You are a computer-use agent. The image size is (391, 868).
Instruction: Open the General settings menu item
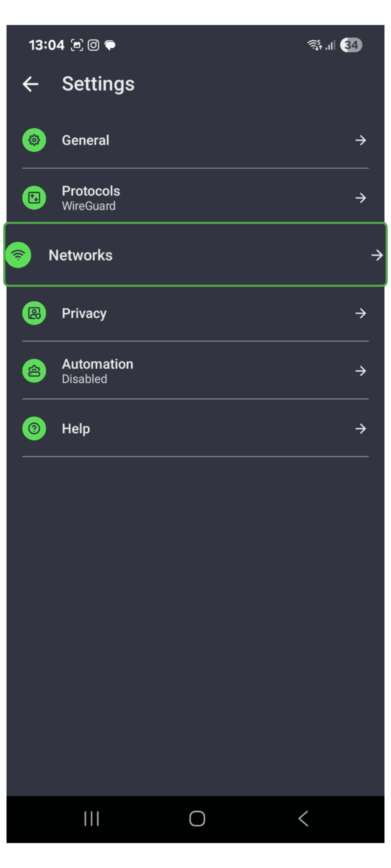point(86,140)
